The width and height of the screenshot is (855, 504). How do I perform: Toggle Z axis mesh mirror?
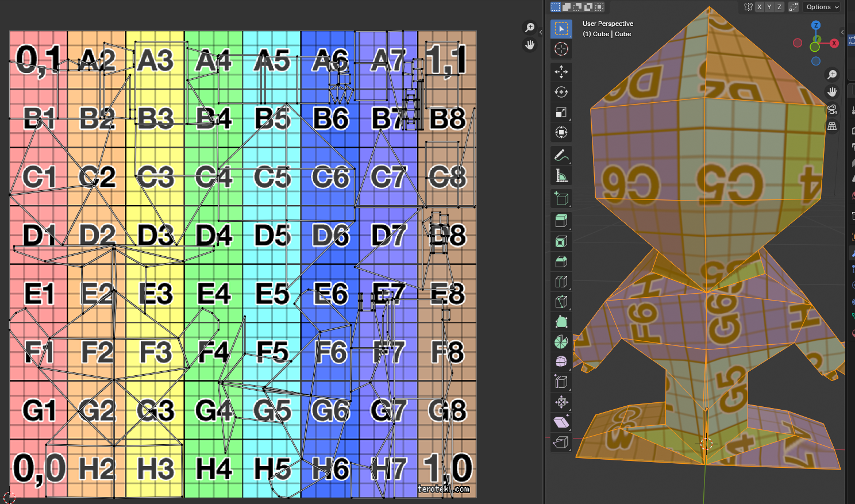point(779,7)
